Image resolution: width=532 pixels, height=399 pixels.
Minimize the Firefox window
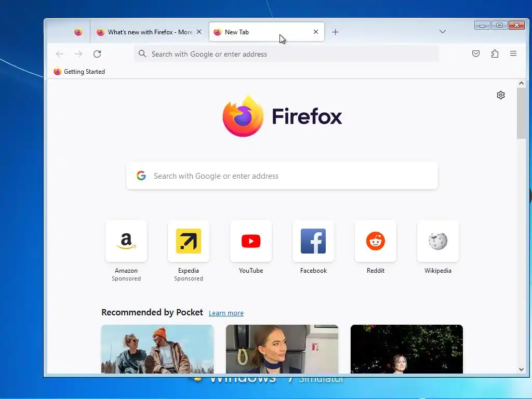coord(483,25)
